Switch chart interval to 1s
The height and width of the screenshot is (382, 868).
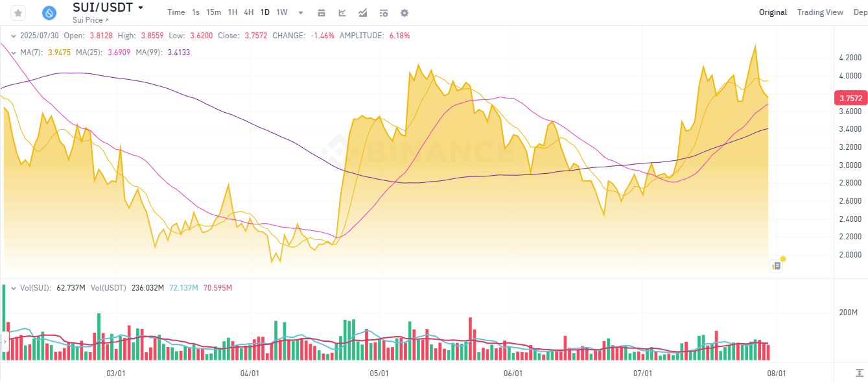click(196, 12)
